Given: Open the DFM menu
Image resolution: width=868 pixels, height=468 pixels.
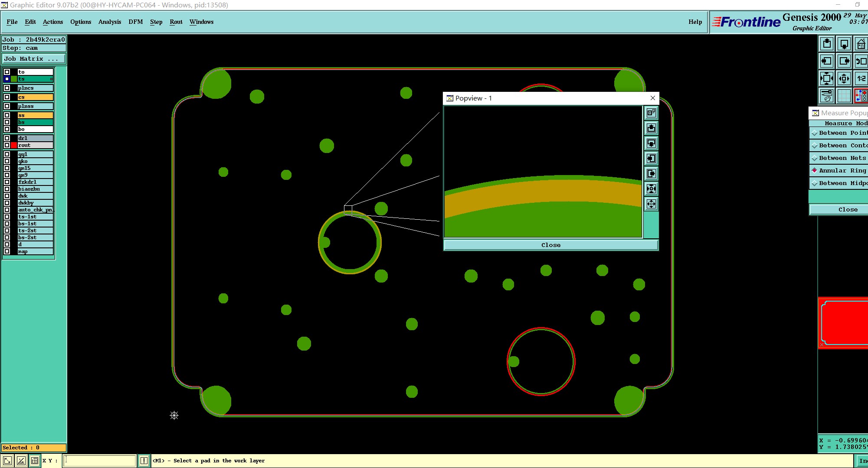Looking at the screenshot, I should click(135, 22).
